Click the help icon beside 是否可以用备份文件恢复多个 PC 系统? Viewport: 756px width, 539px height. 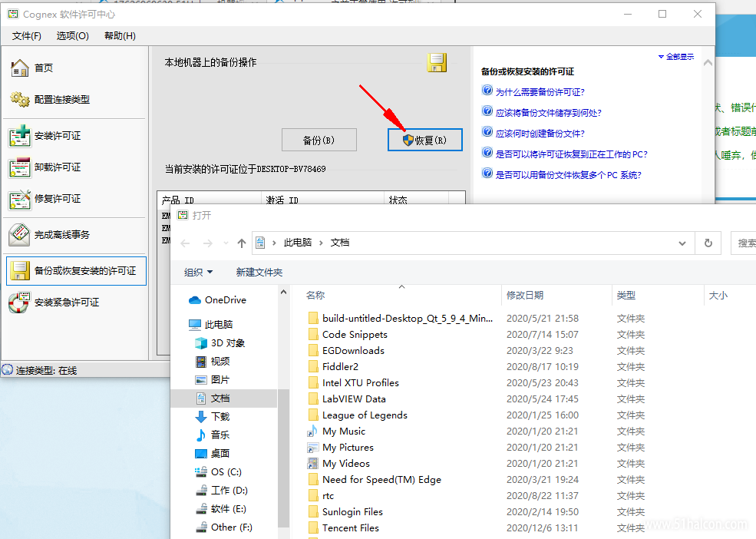pos(487,174)
